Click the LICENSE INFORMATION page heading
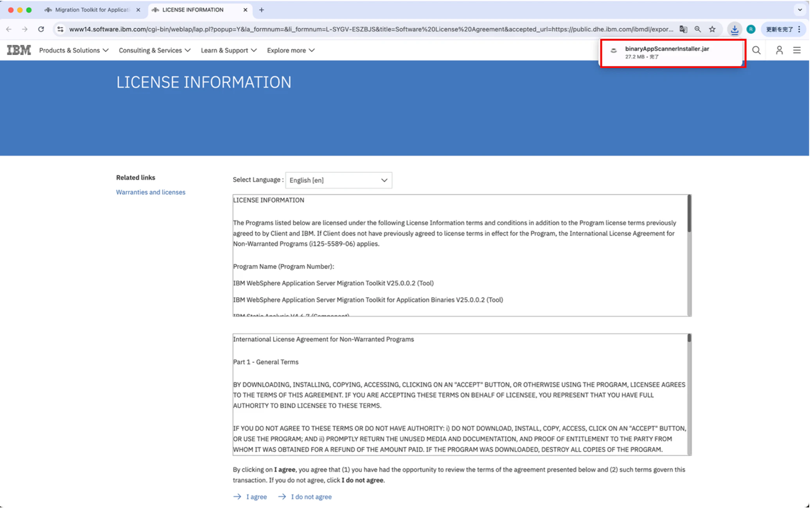This screenshot has width=812, height=509. pyautogui.click(x=204, y=82)
